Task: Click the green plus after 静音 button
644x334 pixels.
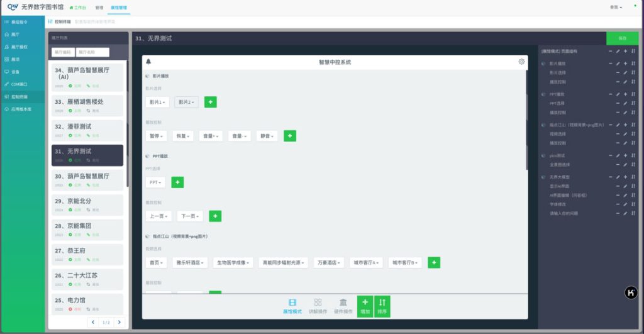Action: click(290, 135)
